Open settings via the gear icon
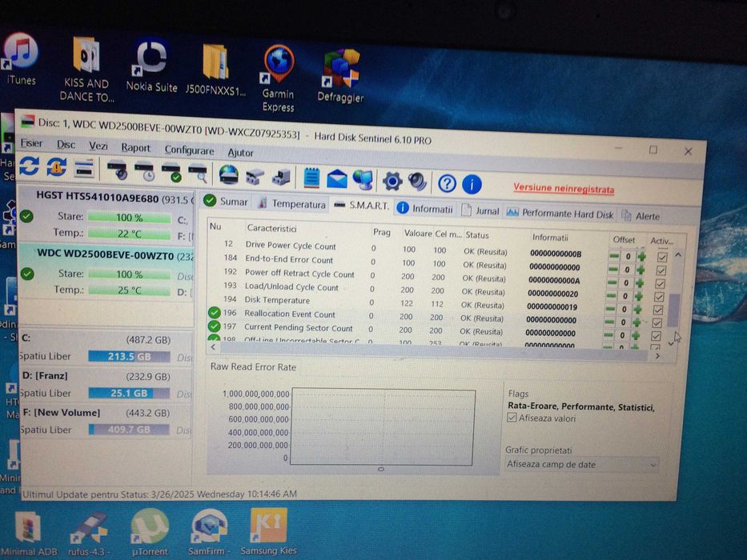 click(x=392, y=181)
